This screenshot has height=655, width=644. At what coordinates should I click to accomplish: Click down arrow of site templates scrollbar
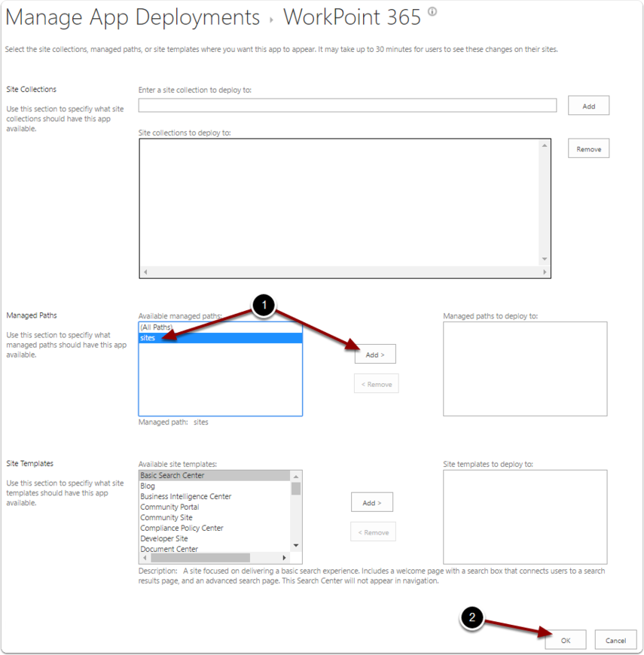pyautogui.click(x=296, y=546)
